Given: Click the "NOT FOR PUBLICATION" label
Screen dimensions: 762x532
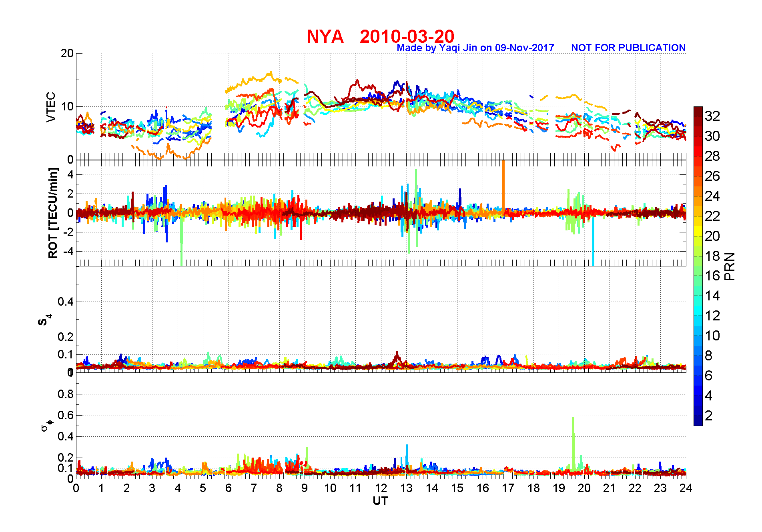Looking at the screenshot, I should (628, 48).
